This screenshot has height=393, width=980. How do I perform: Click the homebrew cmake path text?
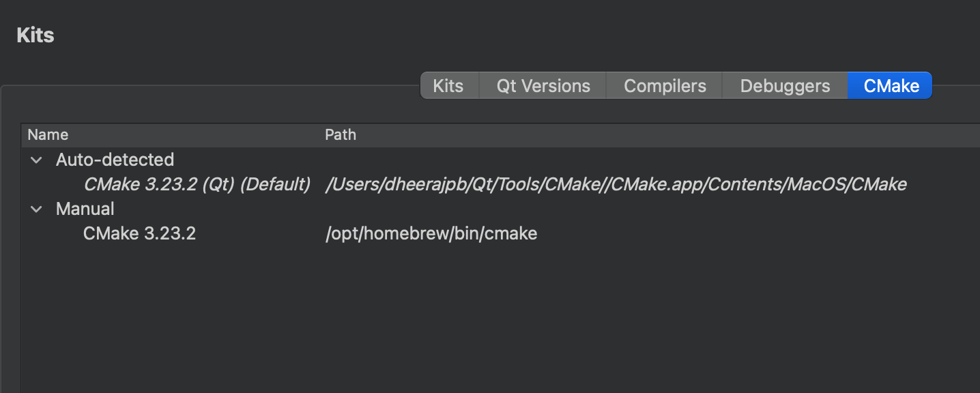(431, 233)
